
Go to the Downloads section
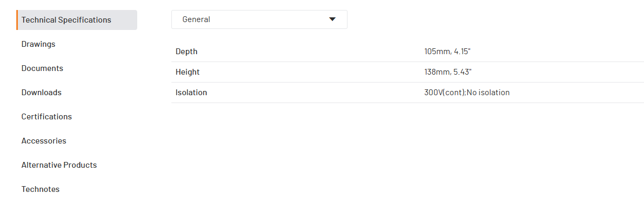pos(42,93)
